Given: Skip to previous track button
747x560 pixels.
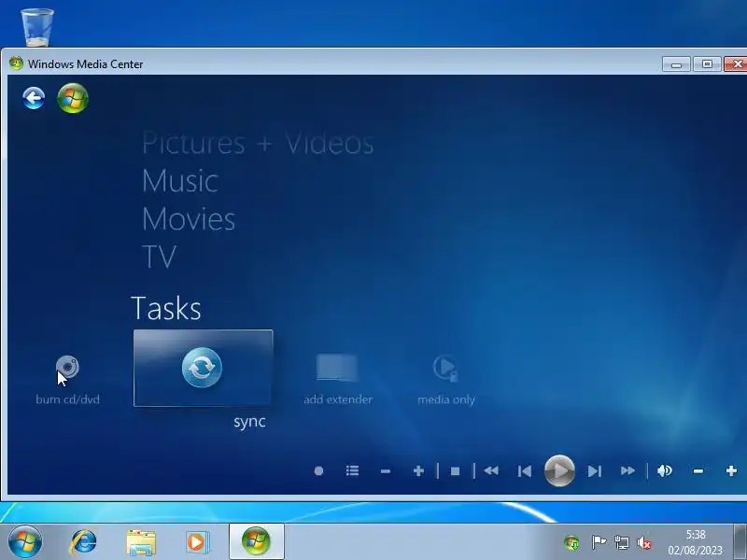Looking at the screenshot, I should coord(525,471).
